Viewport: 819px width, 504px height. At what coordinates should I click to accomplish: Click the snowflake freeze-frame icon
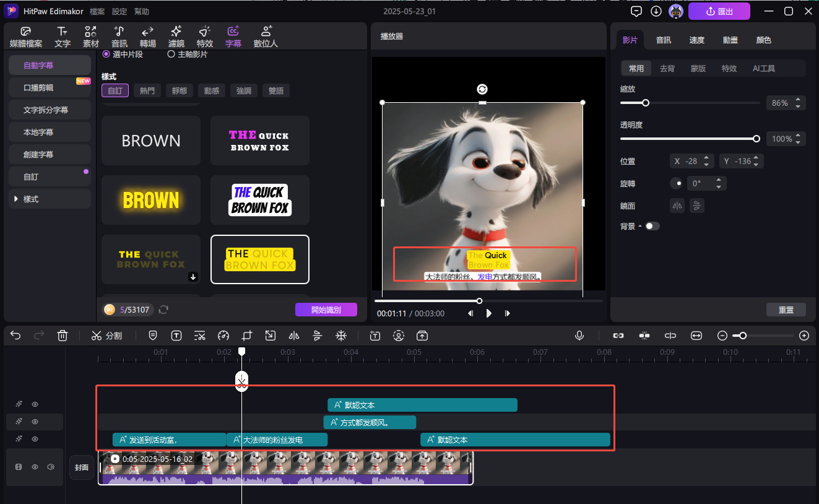coord(341,336)
